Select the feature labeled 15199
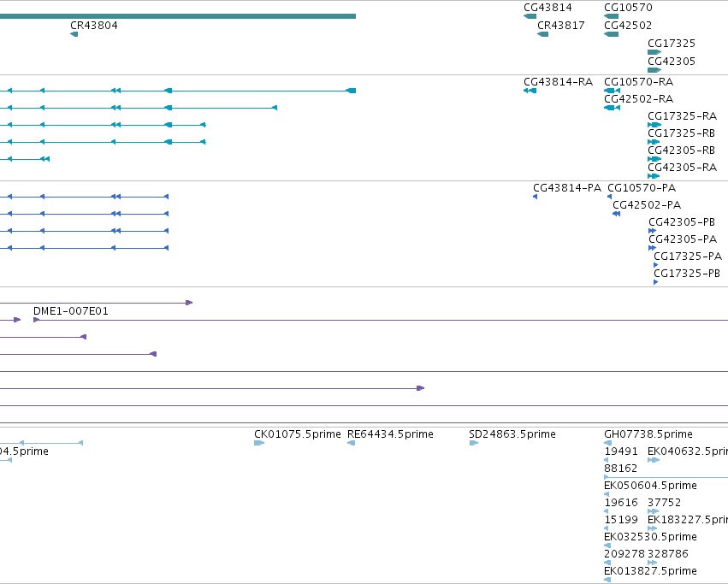The height and width of the screenshot is (584, 728). pyautogui.click(x=621, y=520)
